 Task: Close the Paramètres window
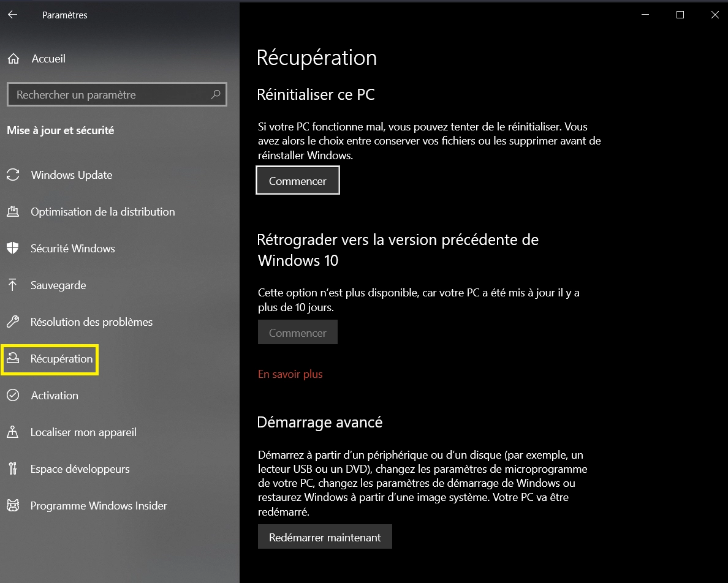tap(715, 15)
